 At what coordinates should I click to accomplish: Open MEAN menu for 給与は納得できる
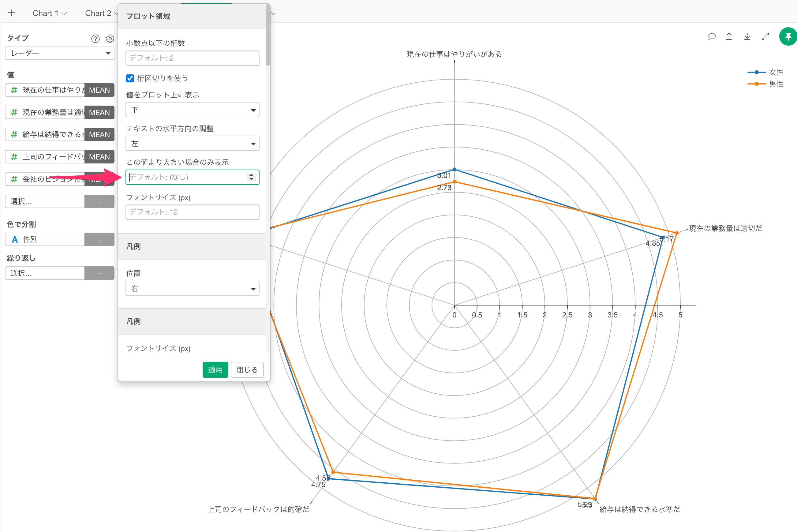click(99, 135)
